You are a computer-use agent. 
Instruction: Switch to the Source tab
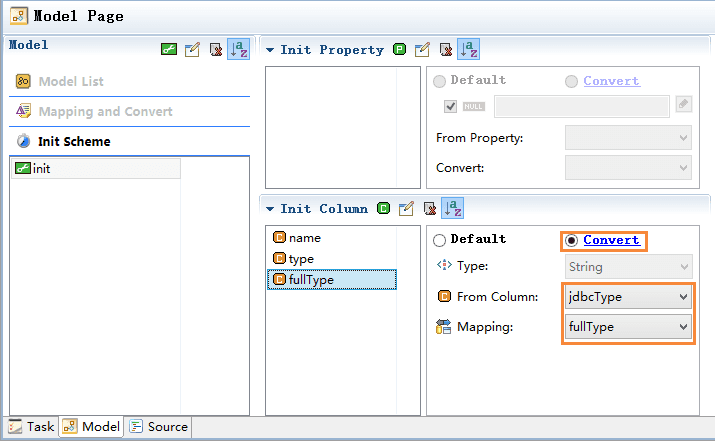pos(159,426)
